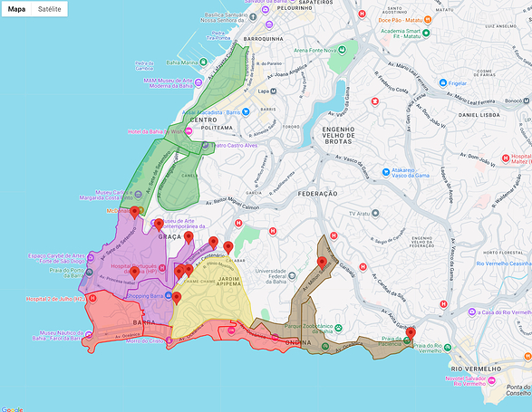Select the Teatro Castro Alves marker icon

point(205,145)
